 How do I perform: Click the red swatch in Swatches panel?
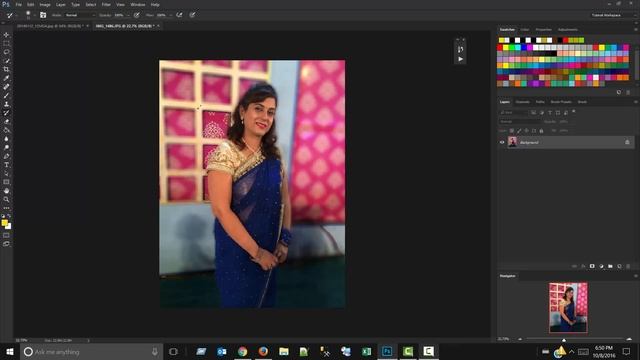[500, 48]
